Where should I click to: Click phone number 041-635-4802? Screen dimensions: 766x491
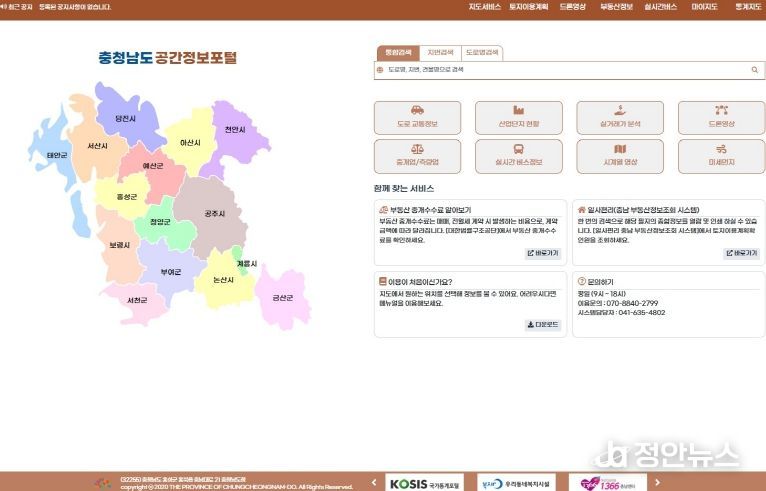coord(641,313)
